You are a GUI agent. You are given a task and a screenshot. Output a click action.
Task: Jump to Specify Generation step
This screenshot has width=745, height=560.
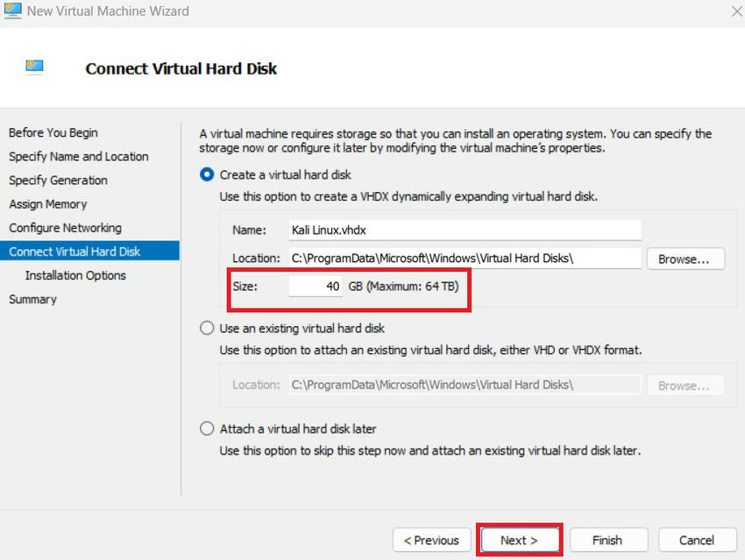tap(59, 181)
